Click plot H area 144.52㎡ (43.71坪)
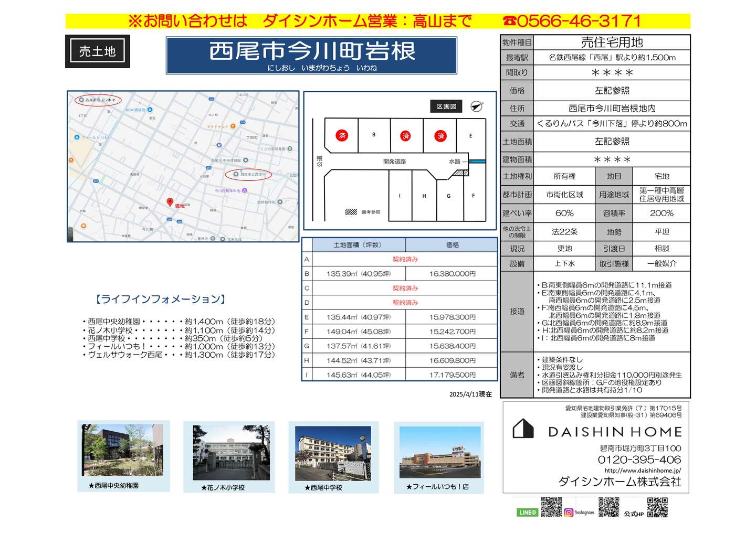756x534 pixels. click(359, 360)
